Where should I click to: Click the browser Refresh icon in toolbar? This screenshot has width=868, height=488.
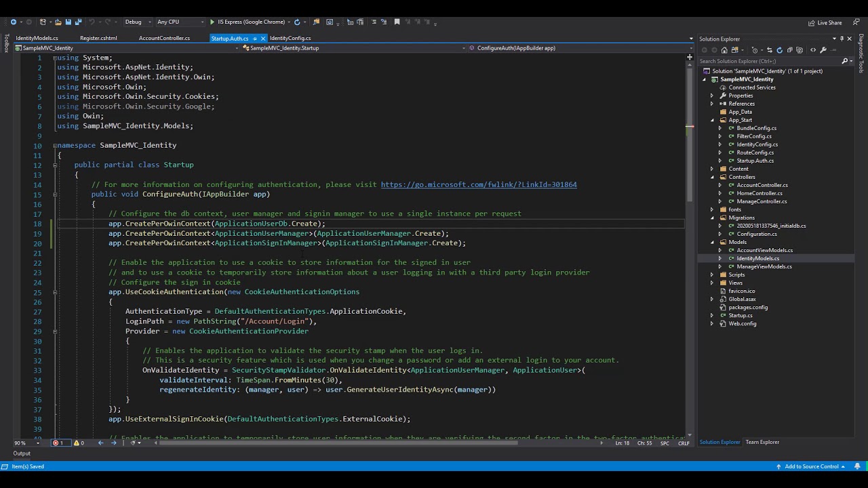[x=297, y=22]
